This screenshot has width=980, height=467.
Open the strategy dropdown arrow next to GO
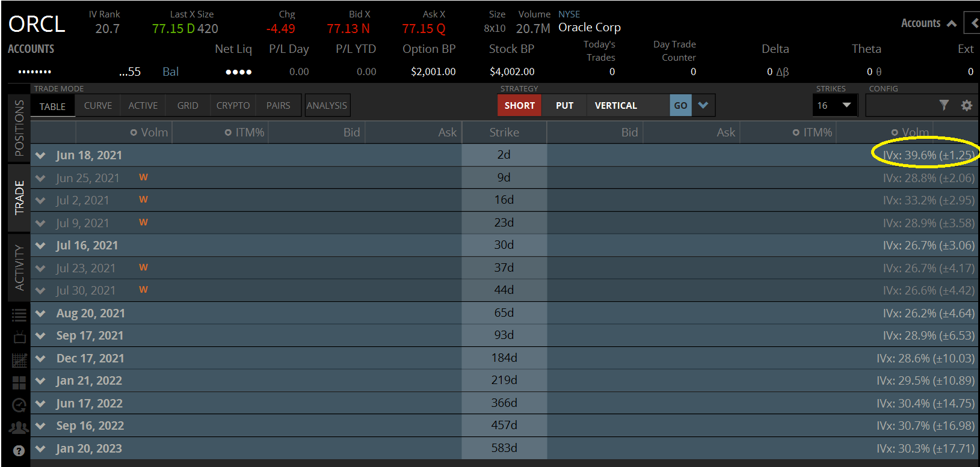tap(703, 105)
